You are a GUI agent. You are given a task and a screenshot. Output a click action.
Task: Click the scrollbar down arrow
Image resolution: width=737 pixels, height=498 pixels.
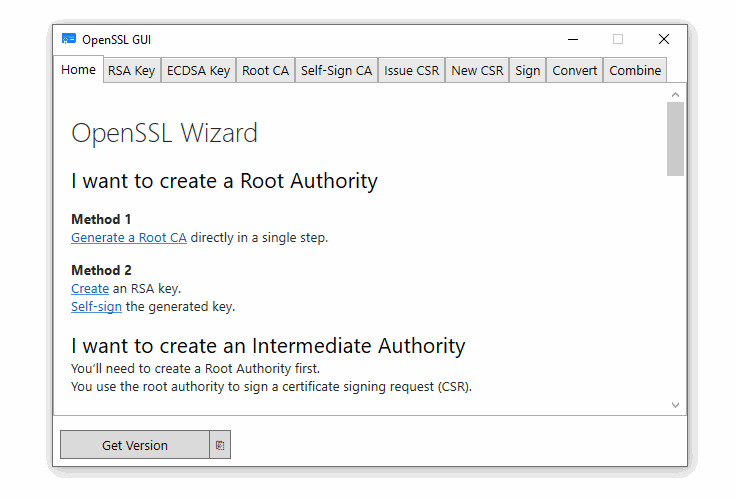coord(675,405)
